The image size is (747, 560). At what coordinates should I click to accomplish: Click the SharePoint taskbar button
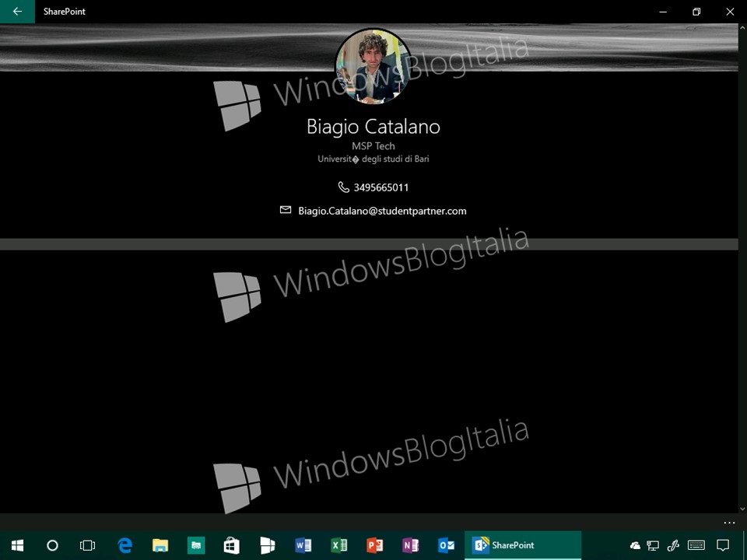pos(523,545)
